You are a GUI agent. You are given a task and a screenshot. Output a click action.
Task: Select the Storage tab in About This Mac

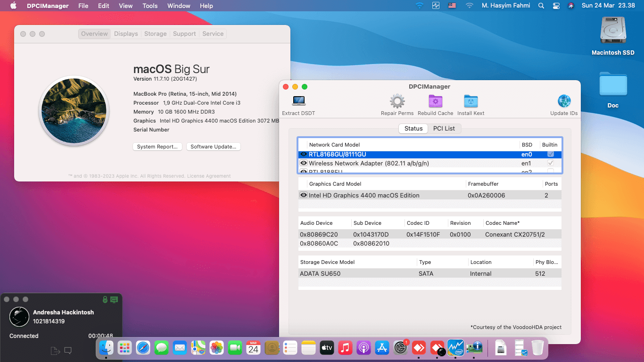(155, 33)
